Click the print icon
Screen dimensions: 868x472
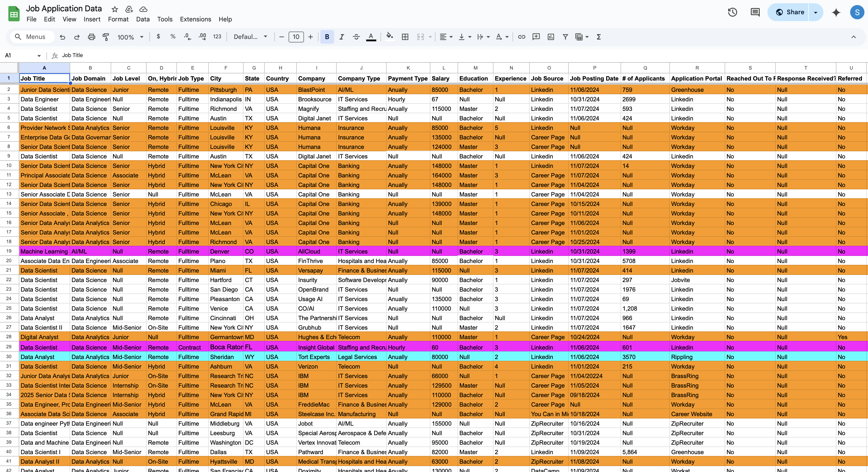click(x=91, y=37)
